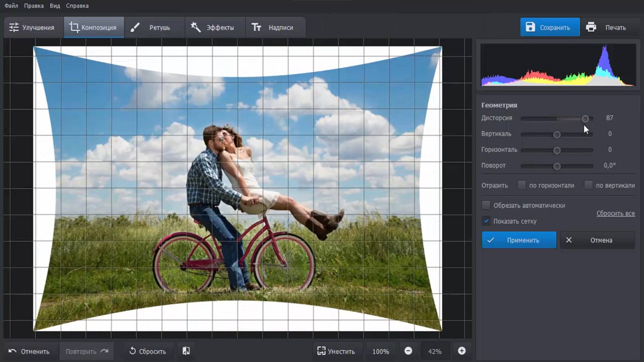The width and height of the screenshot is (644, 362).
Task: Set zoom to 100% button
Action: click(x=380, y=351)
